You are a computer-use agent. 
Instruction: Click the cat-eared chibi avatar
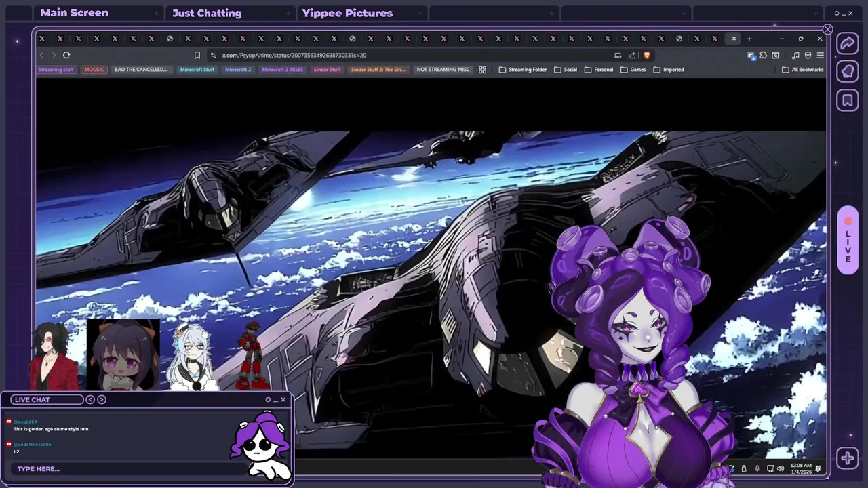tap(123, 355)
